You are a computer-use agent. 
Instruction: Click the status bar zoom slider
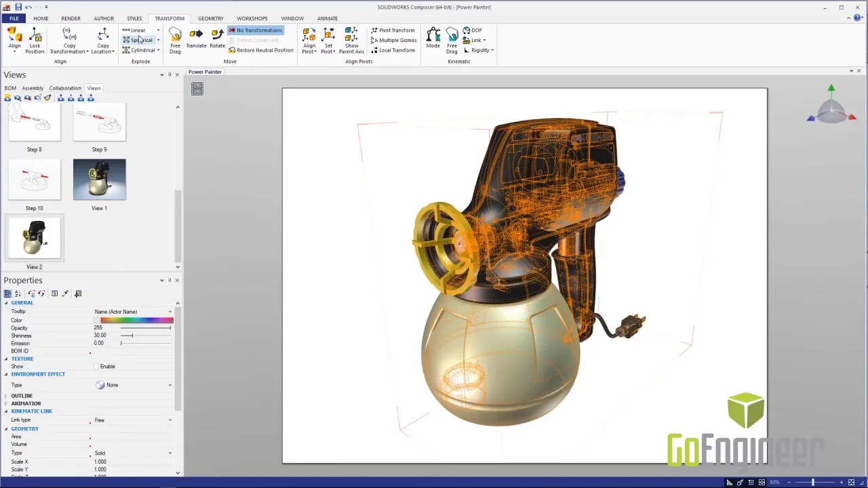coord(813,483)
